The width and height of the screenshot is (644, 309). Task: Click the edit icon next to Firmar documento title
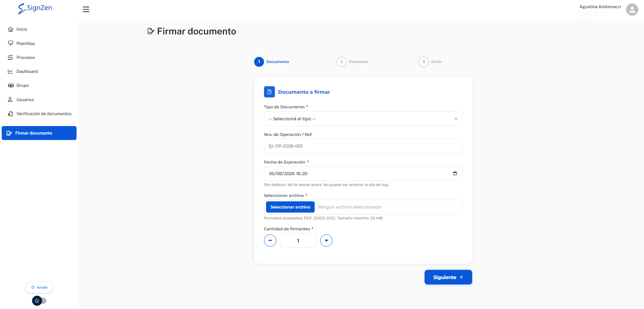[x=151, y=31]
